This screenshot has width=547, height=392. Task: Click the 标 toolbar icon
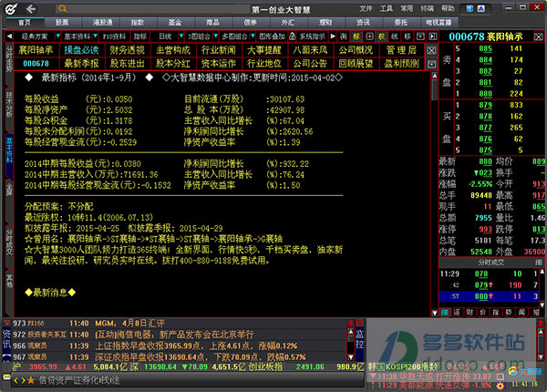click(x=356, y=36)
